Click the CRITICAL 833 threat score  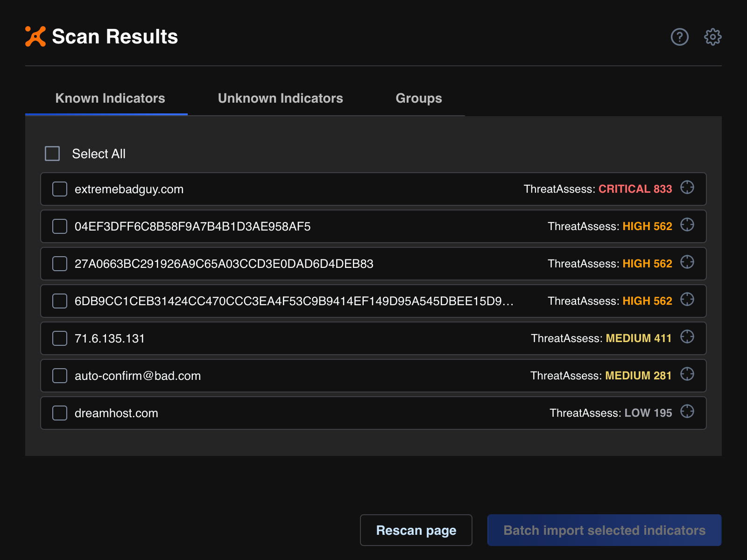click(x=635, y=189)
